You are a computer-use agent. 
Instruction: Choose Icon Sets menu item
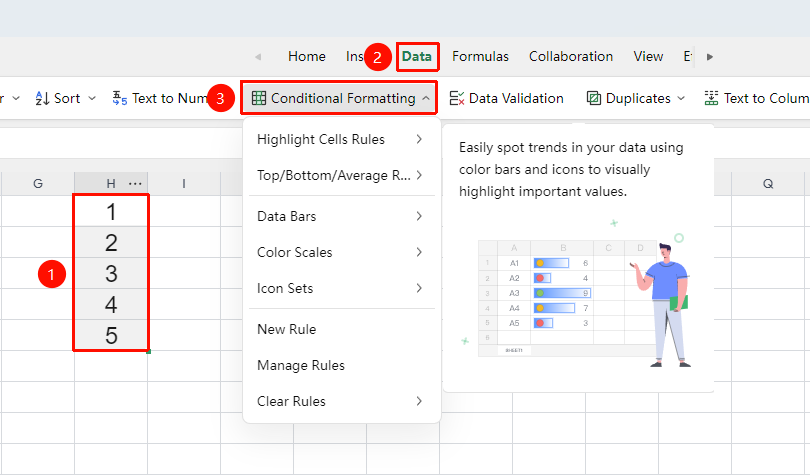click(341, 288)
